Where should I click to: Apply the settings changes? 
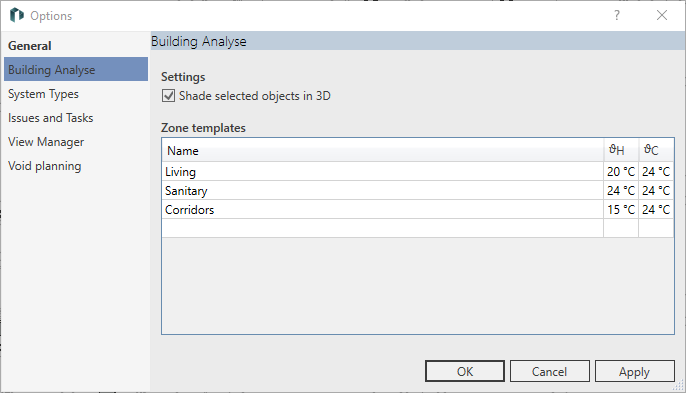click(634, 371)
